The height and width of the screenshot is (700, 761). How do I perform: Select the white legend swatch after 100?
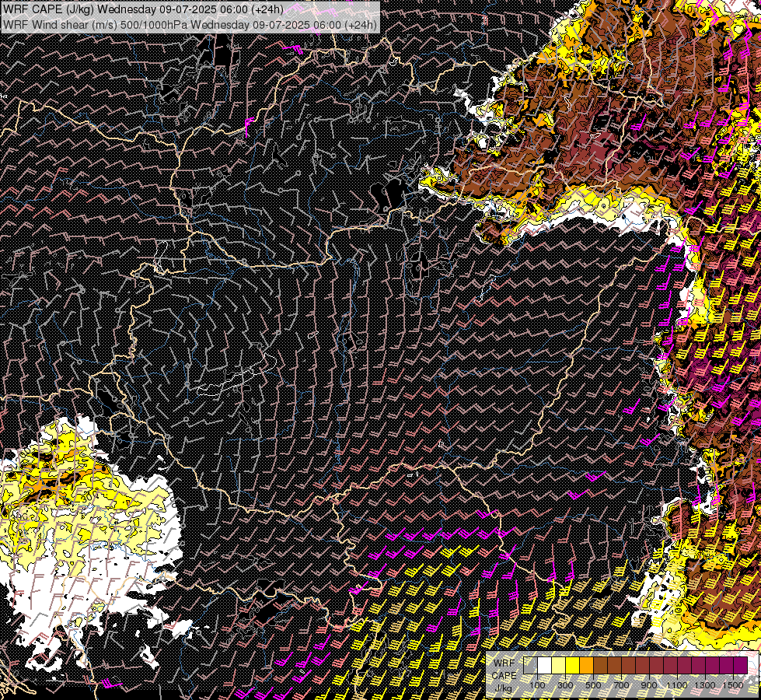545,665
